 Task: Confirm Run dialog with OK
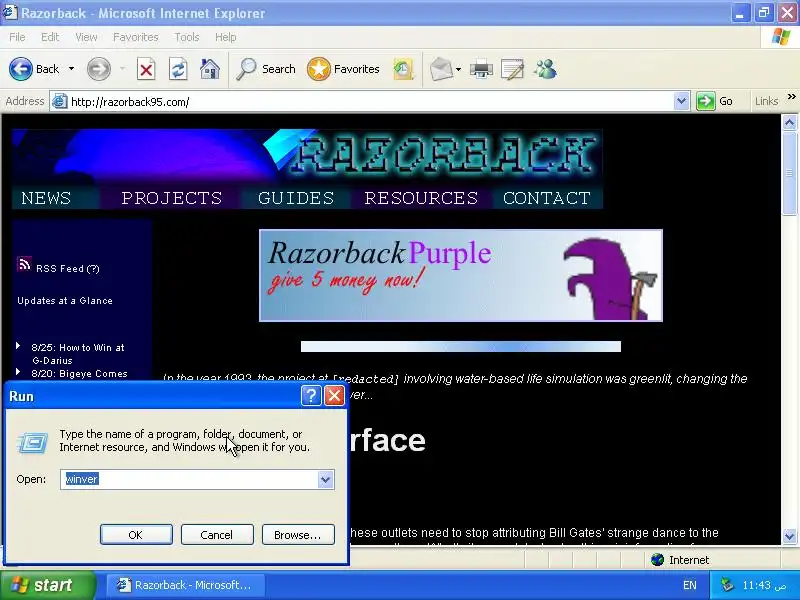coord(136,535)
